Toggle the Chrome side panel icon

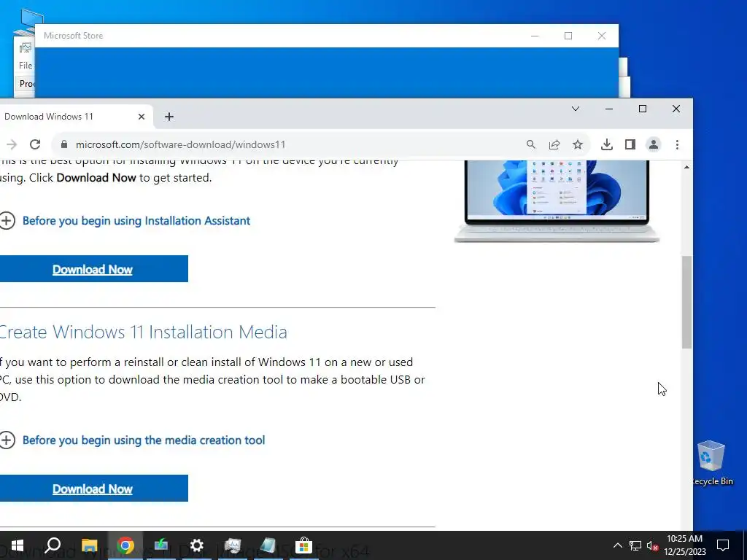630,144
